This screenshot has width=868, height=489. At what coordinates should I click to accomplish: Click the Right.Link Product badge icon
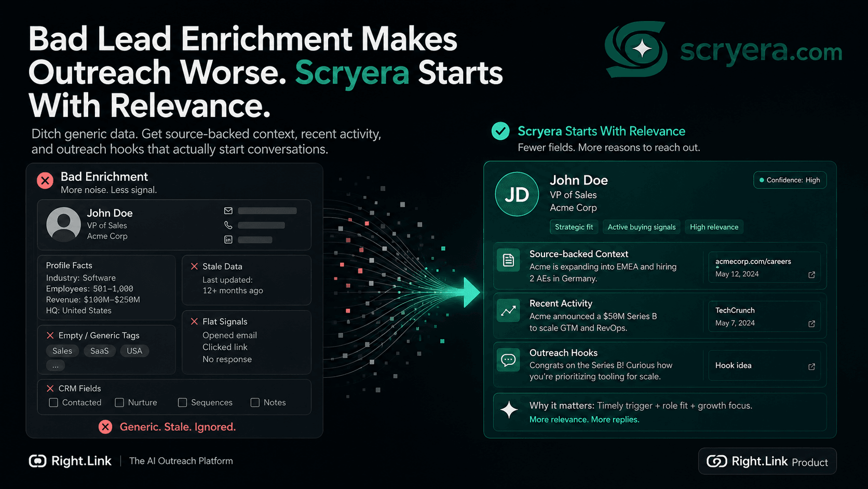(717, 461)
